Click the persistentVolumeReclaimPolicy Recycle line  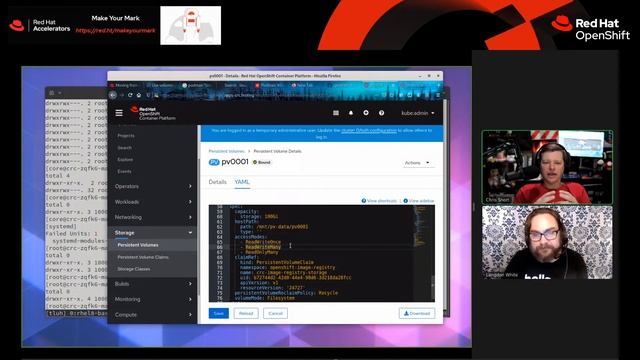tap(286, 293)
